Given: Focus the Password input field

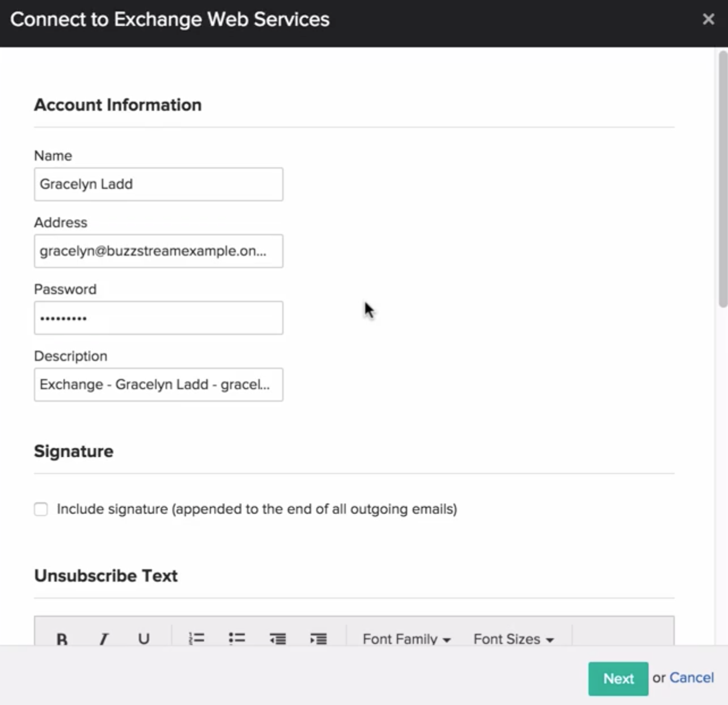Looking at the screenshot, I should [159, 318].
